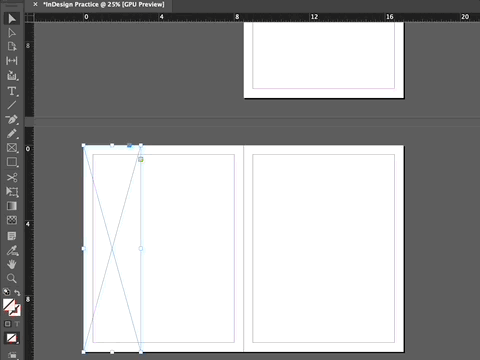Click the ruler zero-point origin box

point(30,17)
